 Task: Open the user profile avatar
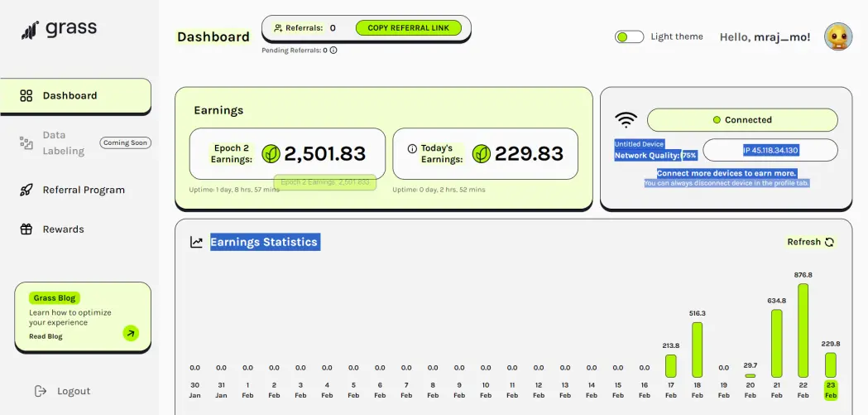pos(838,36)
